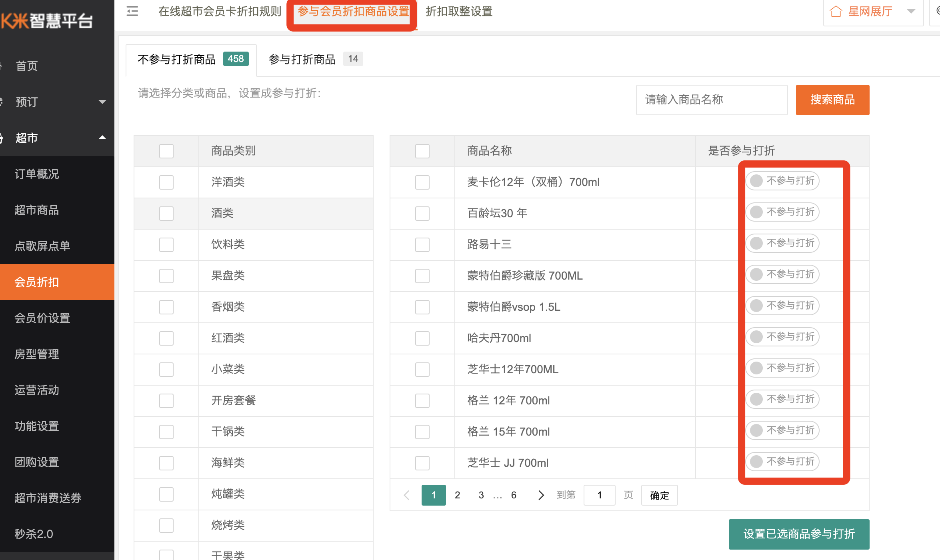Check the 饮料类 category checkbox

pos(166,245)
